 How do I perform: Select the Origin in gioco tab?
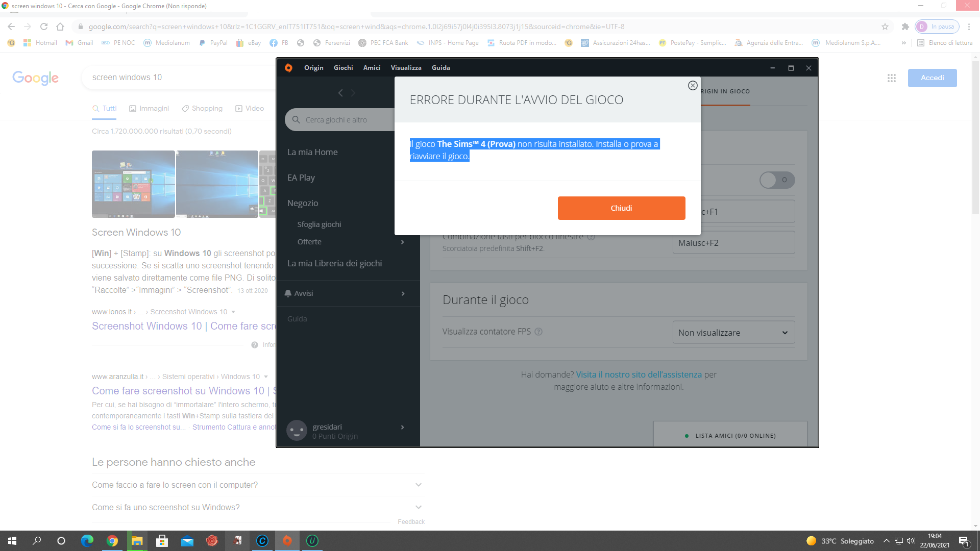(725, 92)
